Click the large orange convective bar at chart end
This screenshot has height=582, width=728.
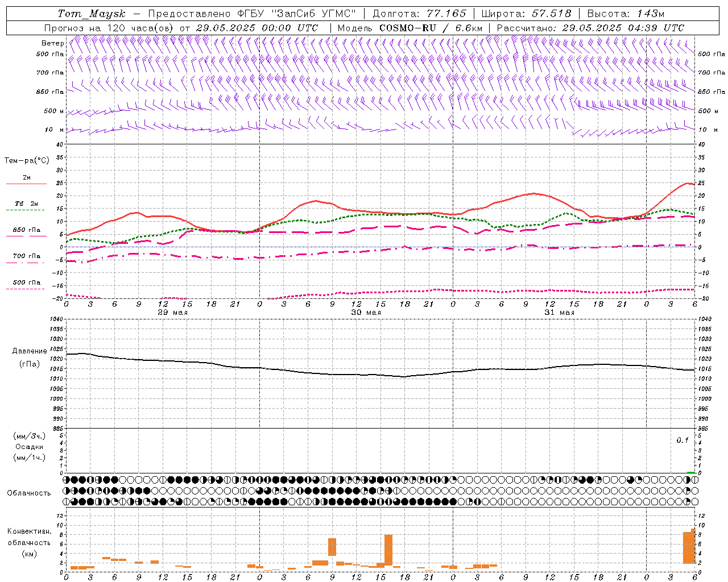(x=689, y=547)
